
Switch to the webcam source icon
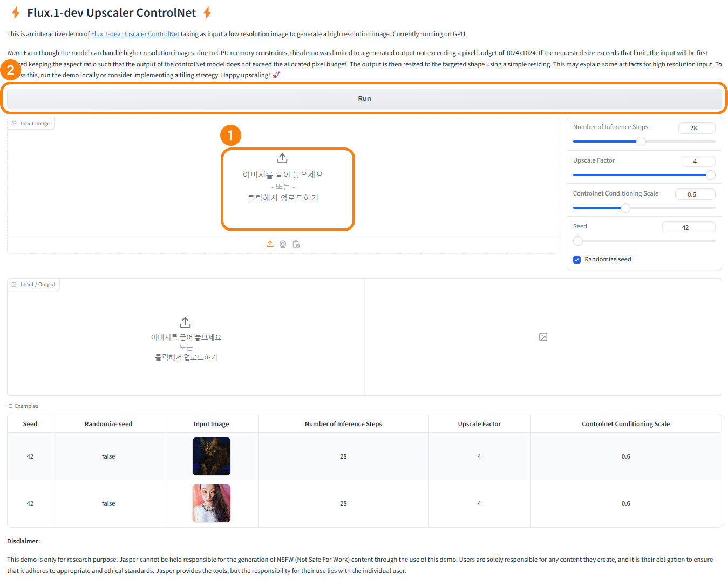coord(283,244)
